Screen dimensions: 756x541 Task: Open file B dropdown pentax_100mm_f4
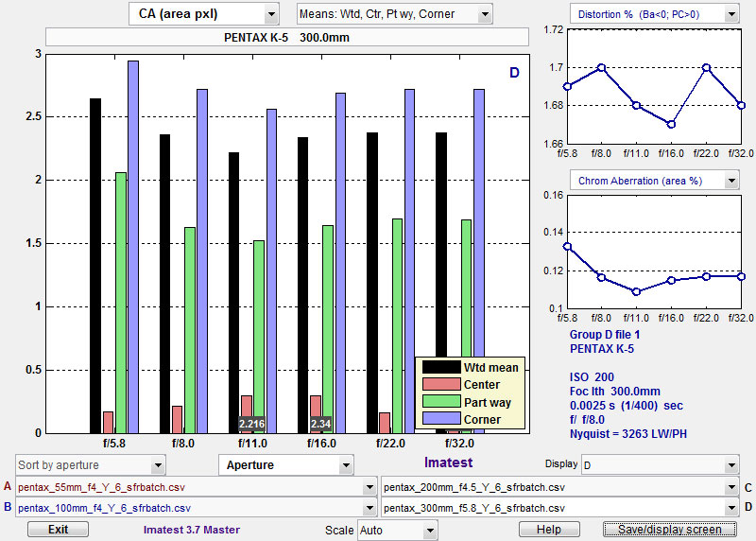(x=196, y=508)
